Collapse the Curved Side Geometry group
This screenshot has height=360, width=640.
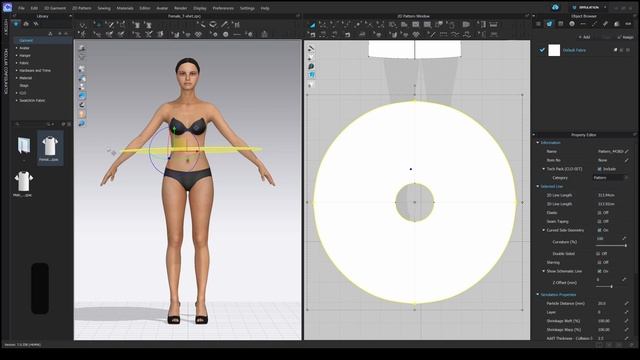544,231
